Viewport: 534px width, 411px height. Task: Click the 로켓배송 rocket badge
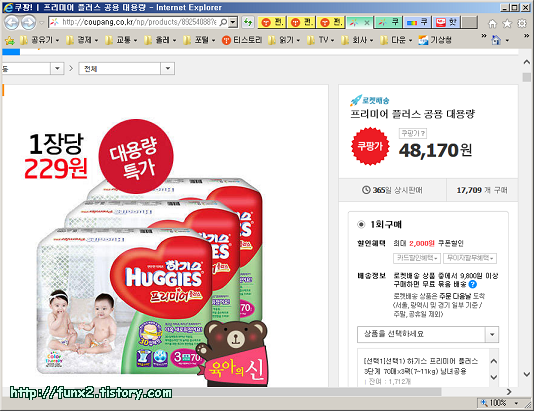coord(370,100)
